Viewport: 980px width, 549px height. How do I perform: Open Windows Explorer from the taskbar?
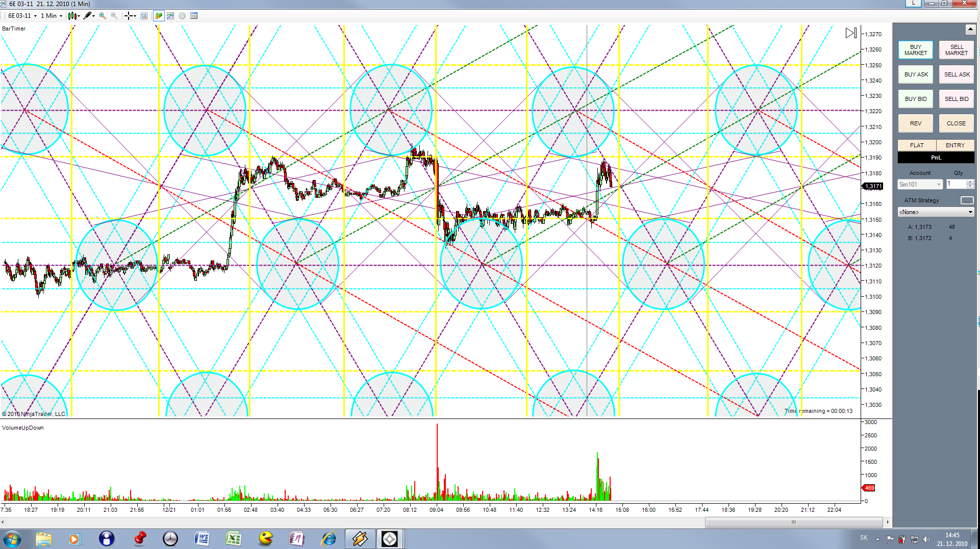pyautogui.click(x=44, y=539)
